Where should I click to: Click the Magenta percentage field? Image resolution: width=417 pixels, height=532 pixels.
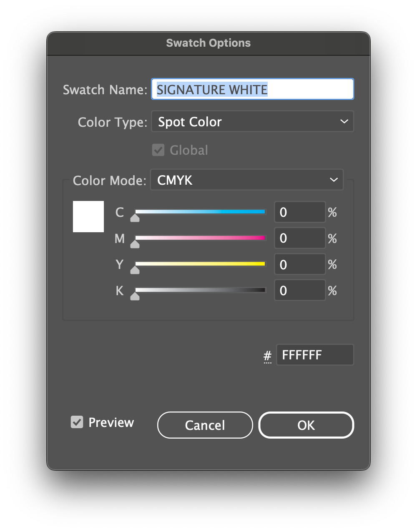click(299, 238)
